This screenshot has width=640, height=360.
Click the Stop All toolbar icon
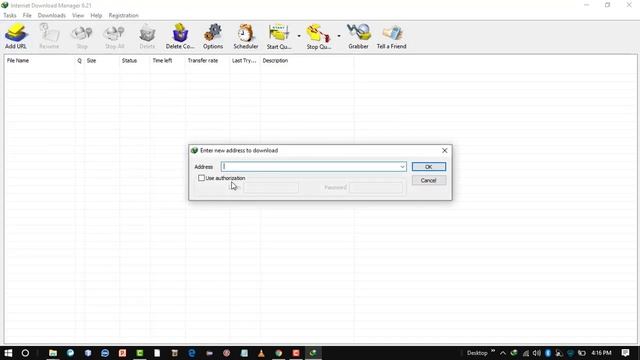point(114,36)
